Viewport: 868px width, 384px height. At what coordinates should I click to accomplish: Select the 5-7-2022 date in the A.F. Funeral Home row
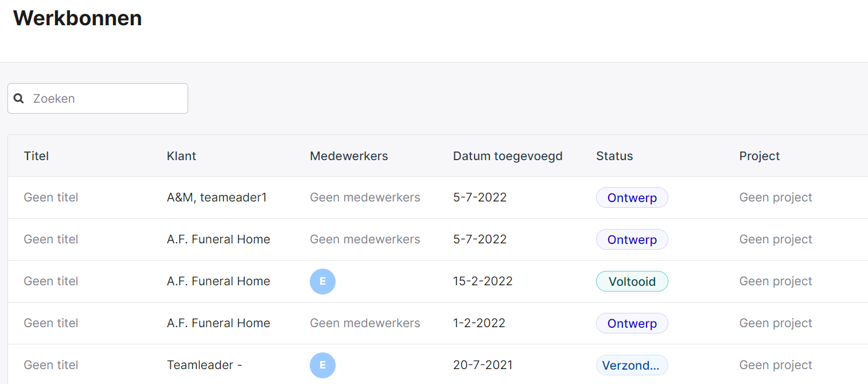480,239
